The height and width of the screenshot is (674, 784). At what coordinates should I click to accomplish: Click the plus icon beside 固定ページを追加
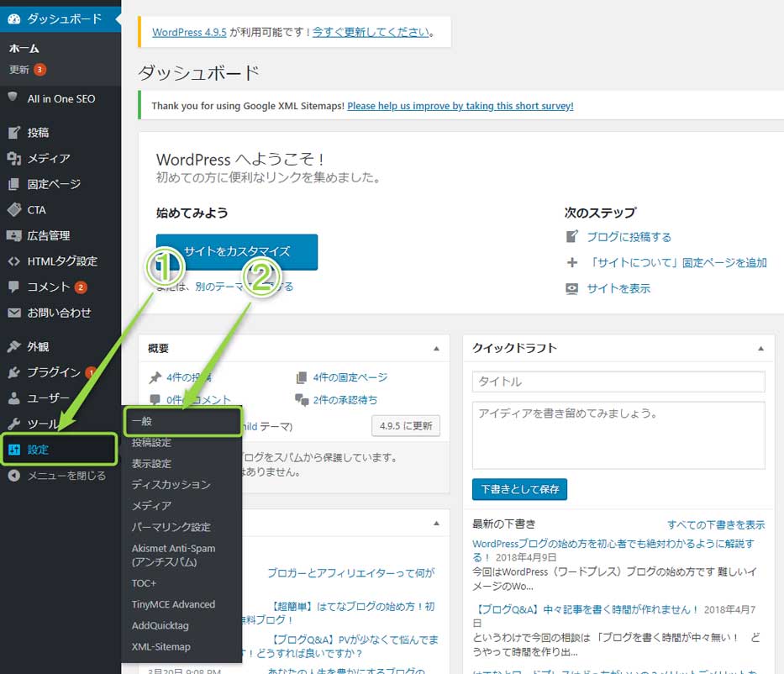[572, 262]
